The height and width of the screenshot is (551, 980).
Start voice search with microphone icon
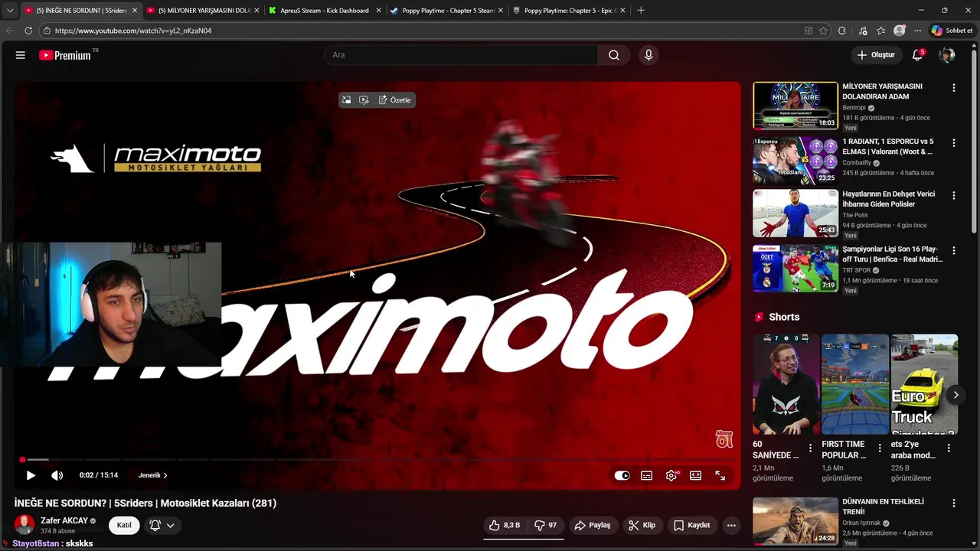648,55
